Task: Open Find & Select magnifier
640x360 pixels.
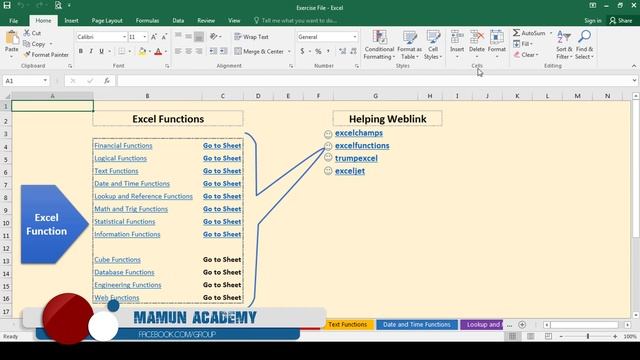Action: [x=584, y=45]
